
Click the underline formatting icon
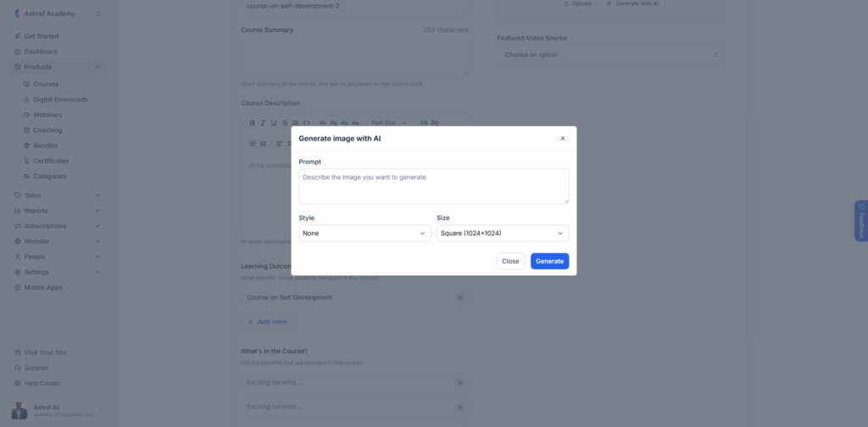(274, 123)
